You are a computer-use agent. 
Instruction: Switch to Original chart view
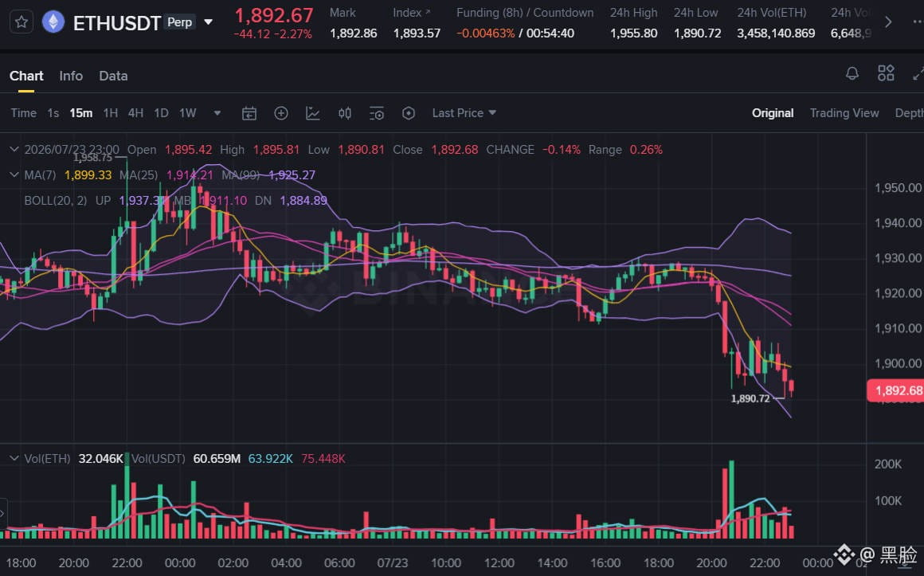773,113
